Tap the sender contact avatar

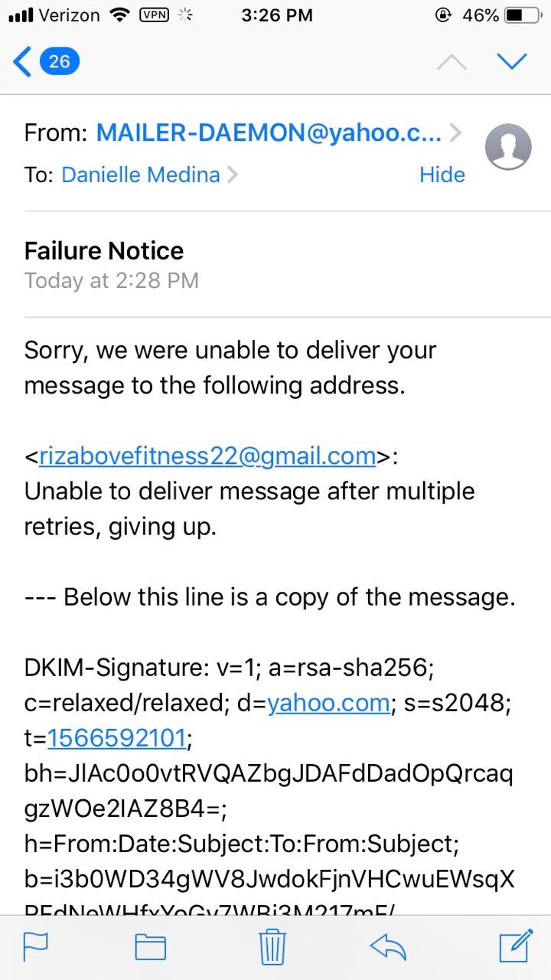click(x=508, y=146)
